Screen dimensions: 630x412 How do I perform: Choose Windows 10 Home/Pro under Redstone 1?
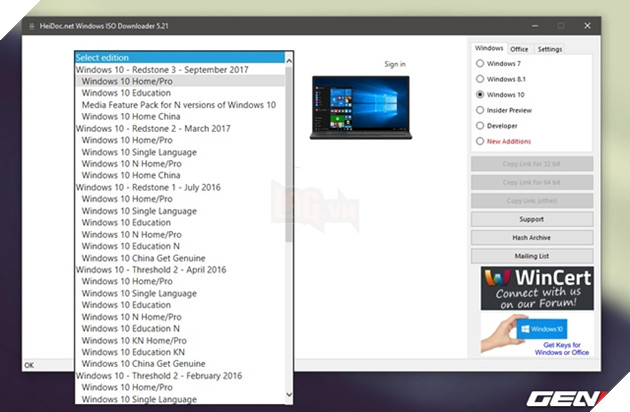[x=180, y=199]
